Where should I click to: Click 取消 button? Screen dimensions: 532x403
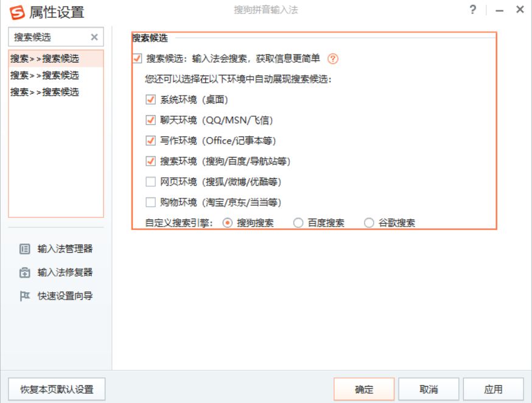pyautogui.click(x=429, y=389)
